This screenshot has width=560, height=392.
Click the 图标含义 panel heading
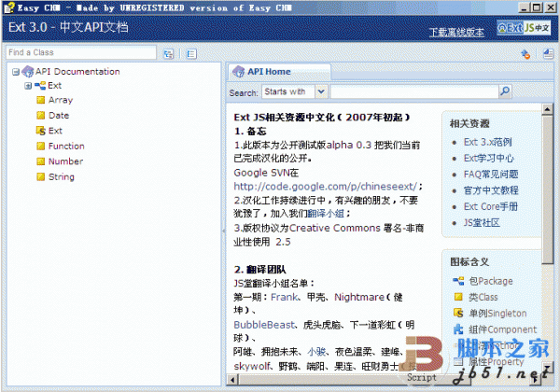tap(469, 261)
